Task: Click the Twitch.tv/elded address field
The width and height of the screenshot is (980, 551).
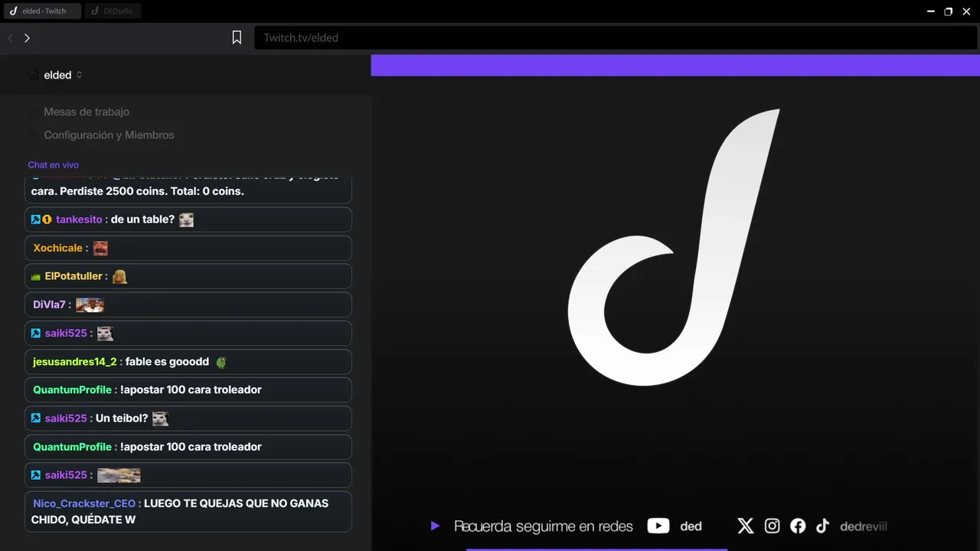Action: tap(616, 37)
